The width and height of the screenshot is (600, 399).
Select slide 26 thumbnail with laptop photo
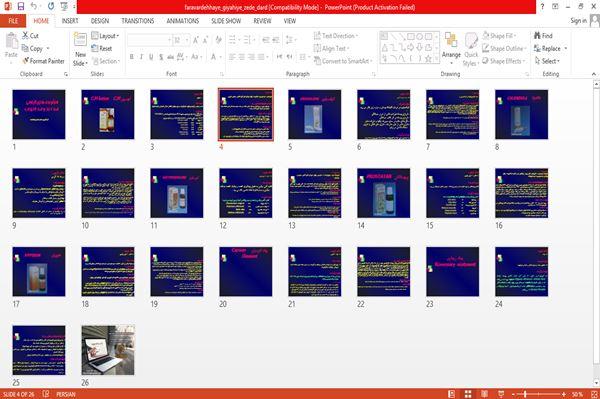click(108, 350)
